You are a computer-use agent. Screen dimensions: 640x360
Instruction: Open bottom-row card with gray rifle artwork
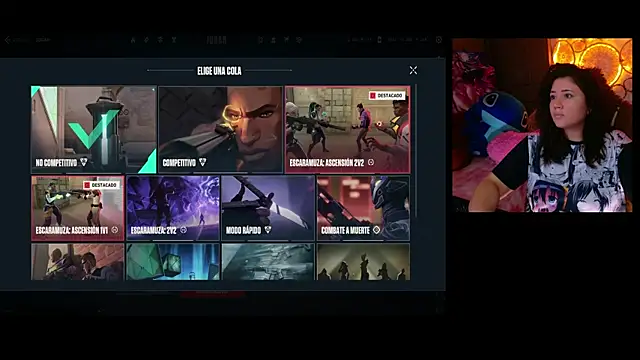click(x=268, y=262)
